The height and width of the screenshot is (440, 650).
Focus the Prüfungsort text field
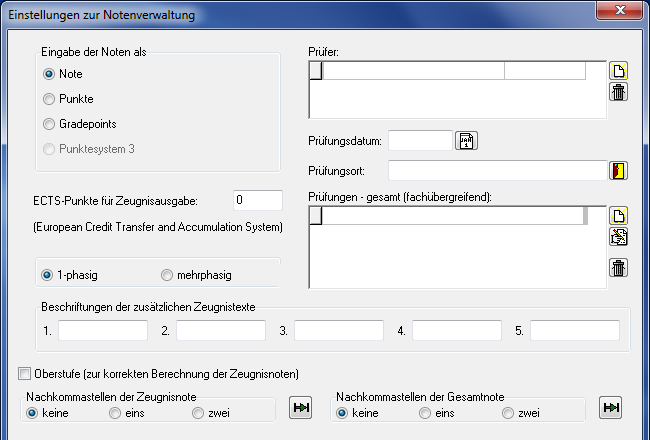[x=498, y=170]
